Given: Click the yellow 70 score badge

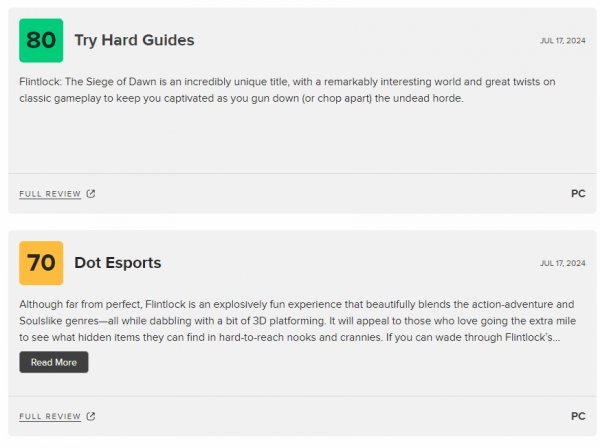Looking at the screenshot, I should pos(41,263).
